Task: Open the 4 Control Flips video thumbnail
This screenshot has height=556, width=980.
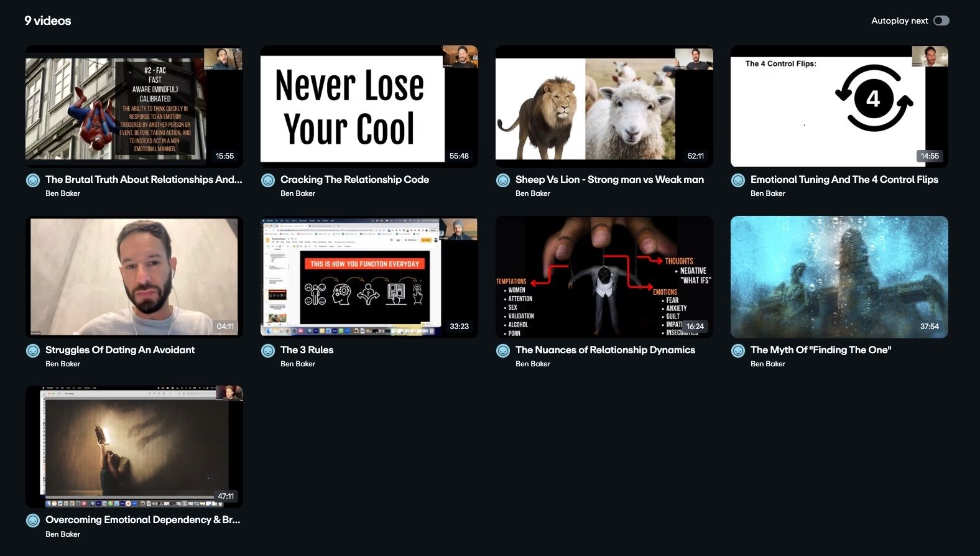Action: click(839, 106)
